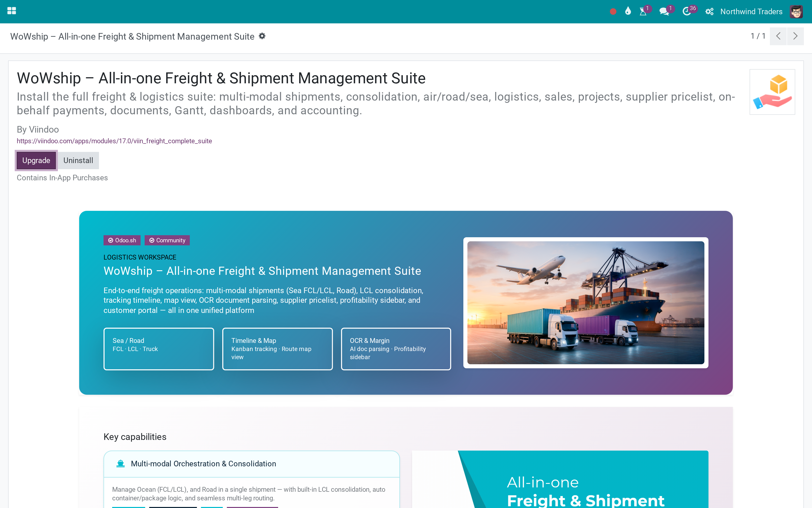Image resolution: width=812 pixels, height=508 pixels.
Task: Click the 'LOGISTICS WORKSPACE' label
Action: [x=140, y=257]
